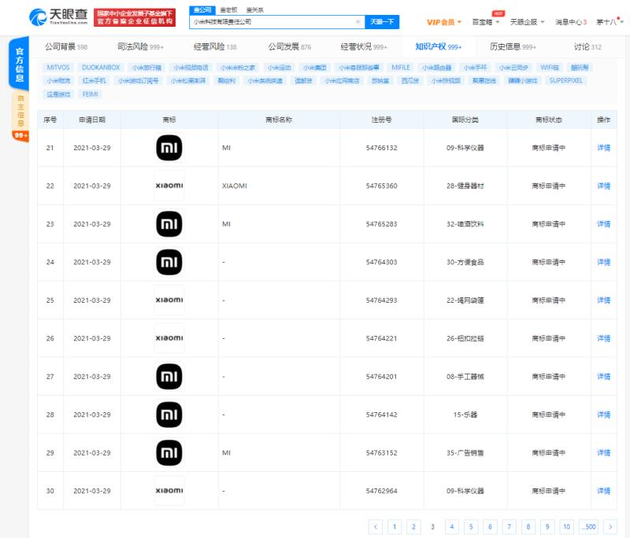Go to page 4 of trademarks
630x538 pixels.
tap(452, 527)
